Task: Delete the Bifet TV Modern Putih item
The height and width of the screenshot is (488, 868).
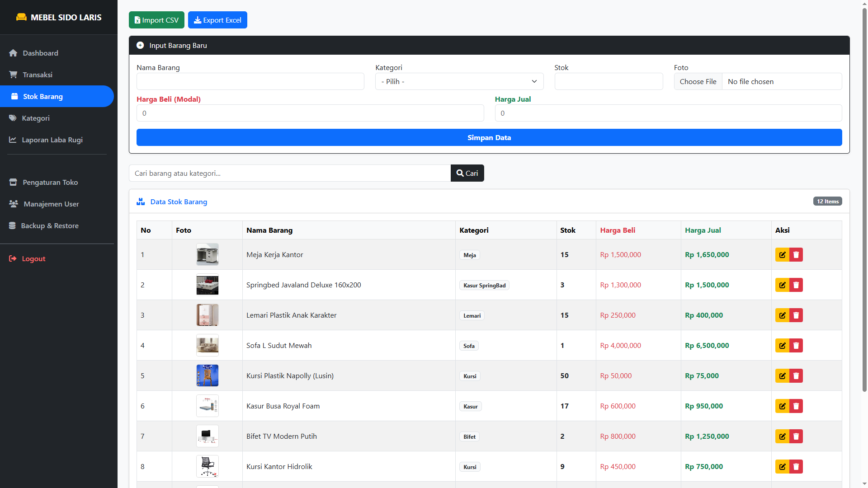Action: click(796, 436)
